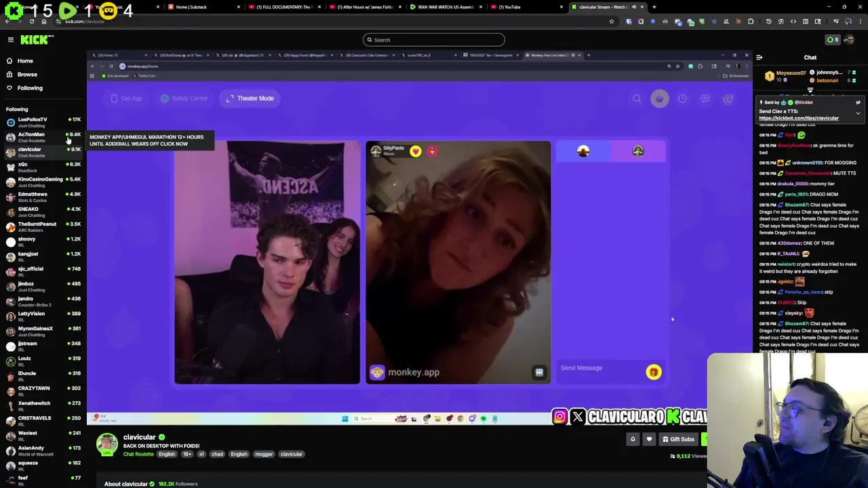
Task: Click the Kick points badge showing 5
Action: click(833, 40)
